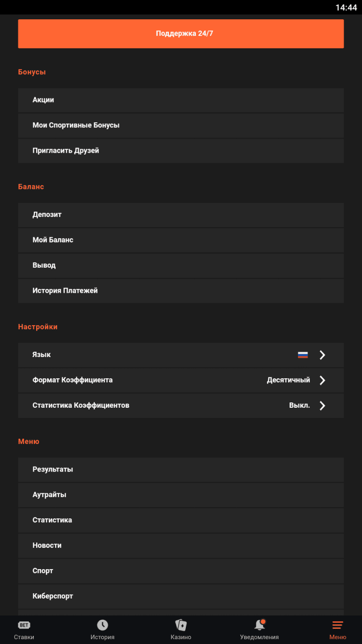Open История Платежей
The height and width of the screenshot is (644, 362).
click(x=65, y=291)
